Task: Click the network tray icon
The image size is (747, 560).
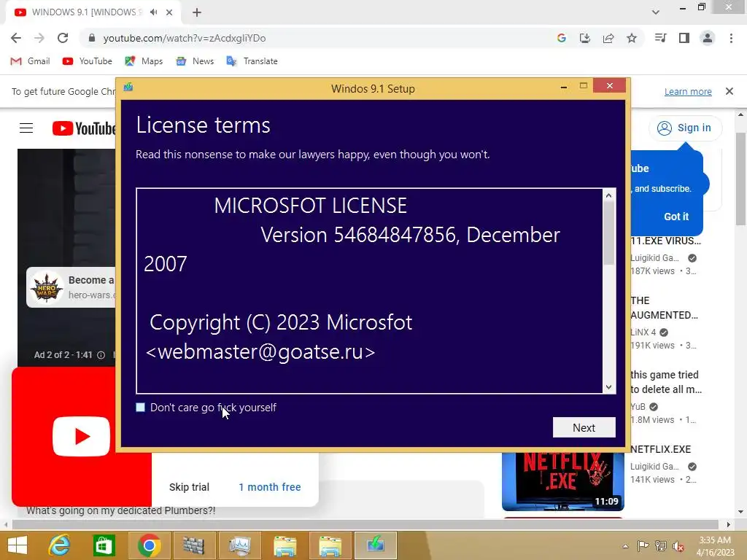Action: 661,545
